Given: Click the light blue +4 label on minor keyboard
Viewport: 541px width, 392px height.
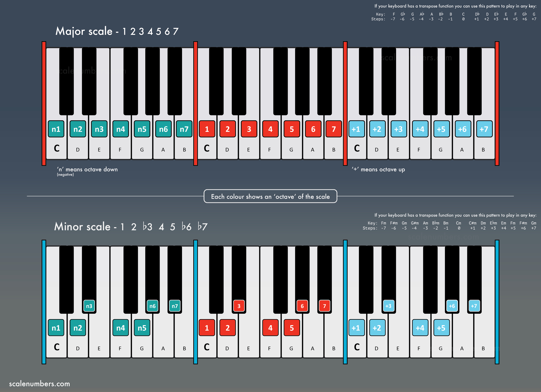Looking at the screenshot, I should 420,328.
